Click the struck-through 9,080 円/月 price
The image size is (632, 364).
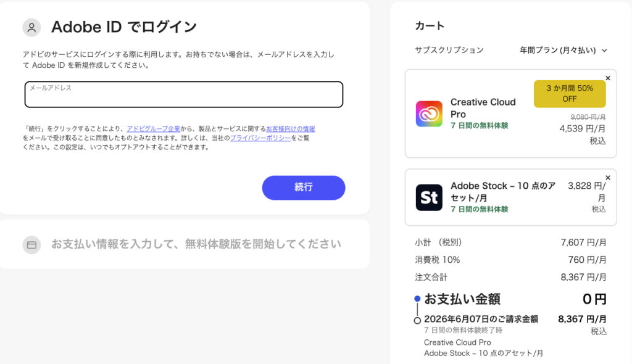tap(588, 117)
